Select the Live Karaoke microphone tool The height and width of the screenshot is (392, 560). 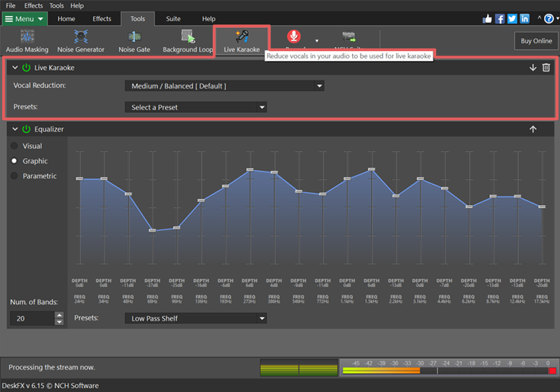coord(241,41)
